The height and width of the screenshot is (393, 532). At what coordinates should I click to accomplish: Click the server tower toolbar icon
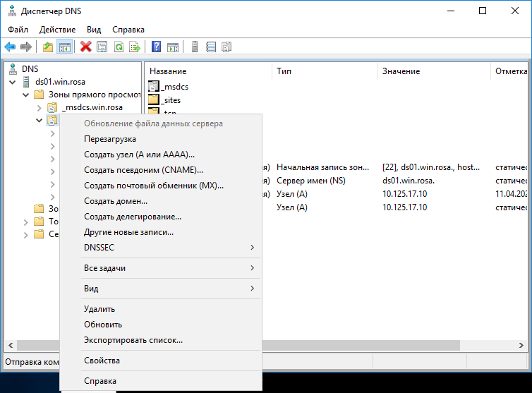194,47
